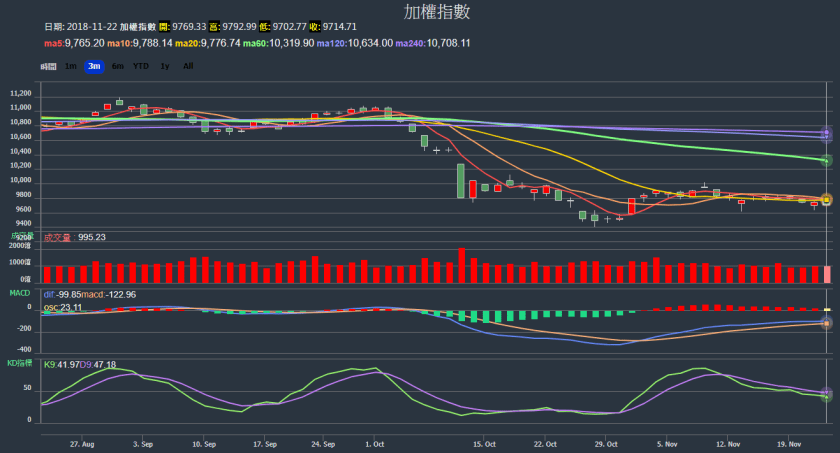The width and height of the screenshot is (840, 453).
Task: Click the ma240 purple endpoint marker
Action: pos(827,133)
